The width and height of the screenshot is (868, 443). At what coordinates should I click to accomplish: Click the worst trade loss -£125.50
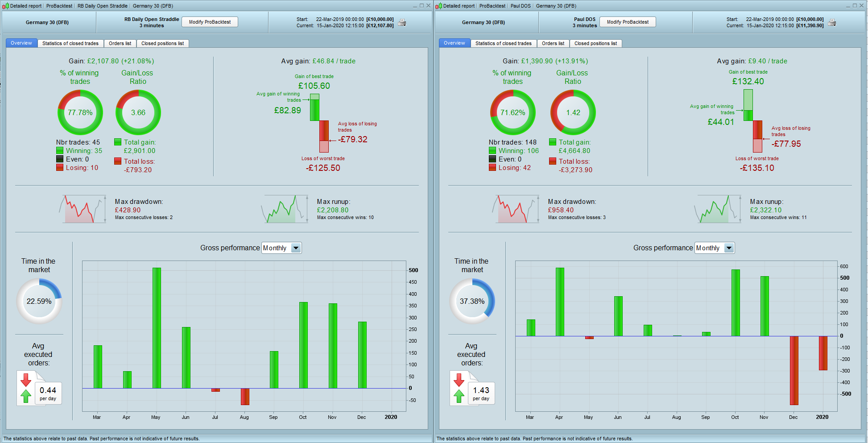point(323,168)
